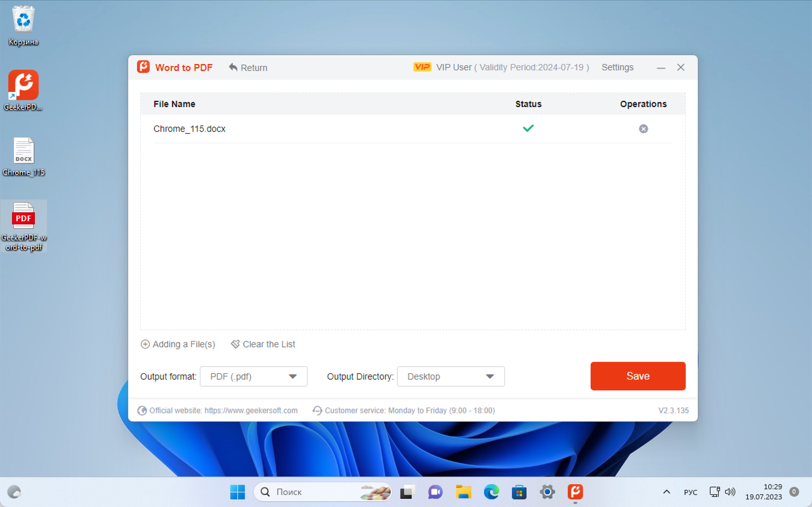Open Microsoft Store from the taskbar

pyautogui.click(x=520, y=492)
